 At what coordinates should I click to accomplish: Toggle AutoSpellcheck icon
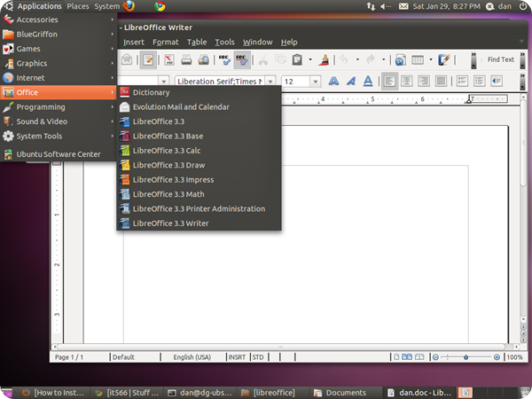(242, 59)
